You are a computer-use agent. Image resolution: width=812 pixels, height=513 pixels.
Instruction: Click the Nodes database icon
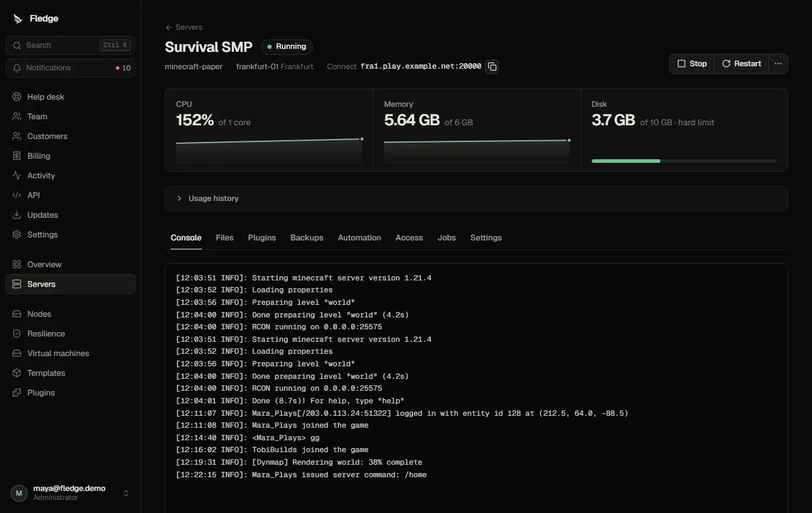point(17,314)
